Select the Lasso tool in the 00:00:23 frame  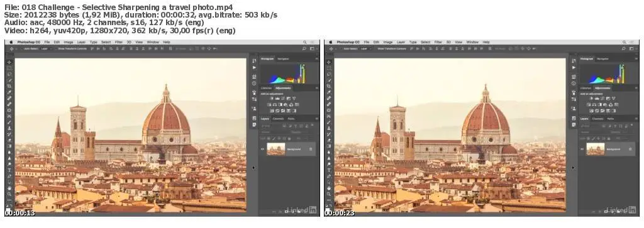328,74
